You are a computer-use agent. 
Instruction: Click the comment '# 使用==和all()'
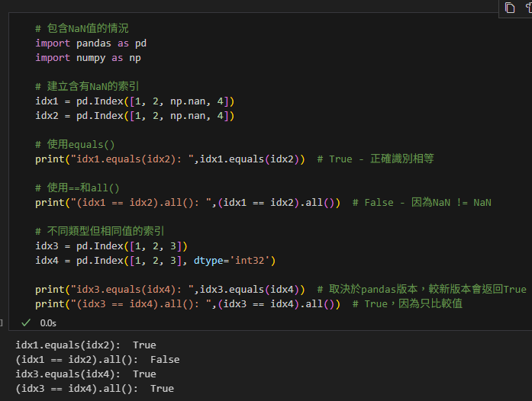(77, 188)
